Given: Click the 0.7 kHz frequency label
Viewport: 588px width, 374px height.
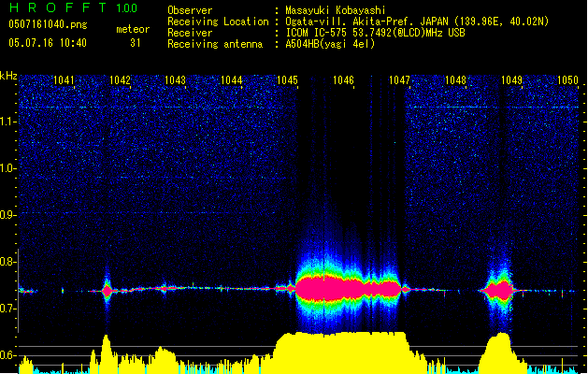Looking at the screenshot, I should click(x=8, y=309).
